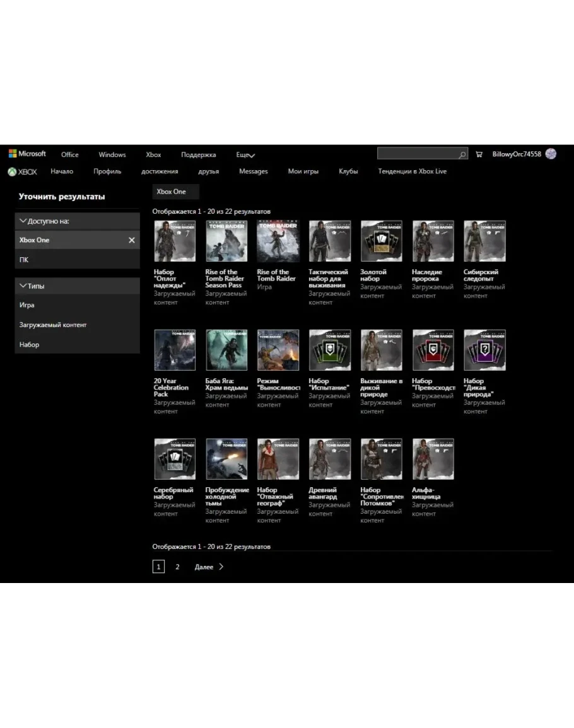Filter by Загружаемый контент type
Screen dimensions: 574x728
[53, 325]
